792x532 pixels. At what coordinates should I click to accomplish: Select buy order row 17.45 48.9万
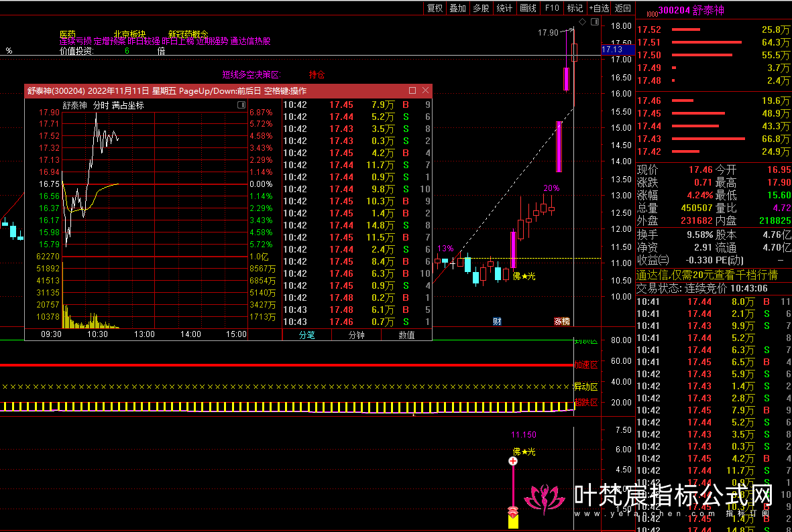click(714, 113)
